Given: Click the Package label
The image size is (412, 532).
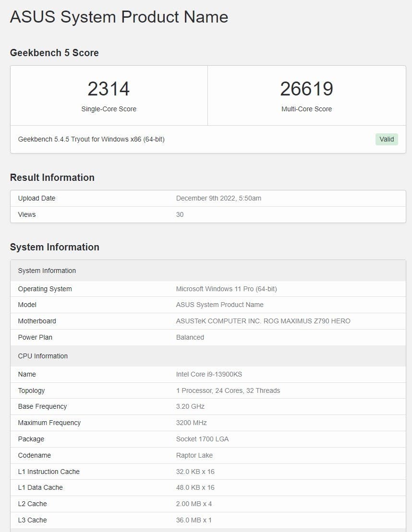Looking at the screenshot, I should [x=31, y=439].
